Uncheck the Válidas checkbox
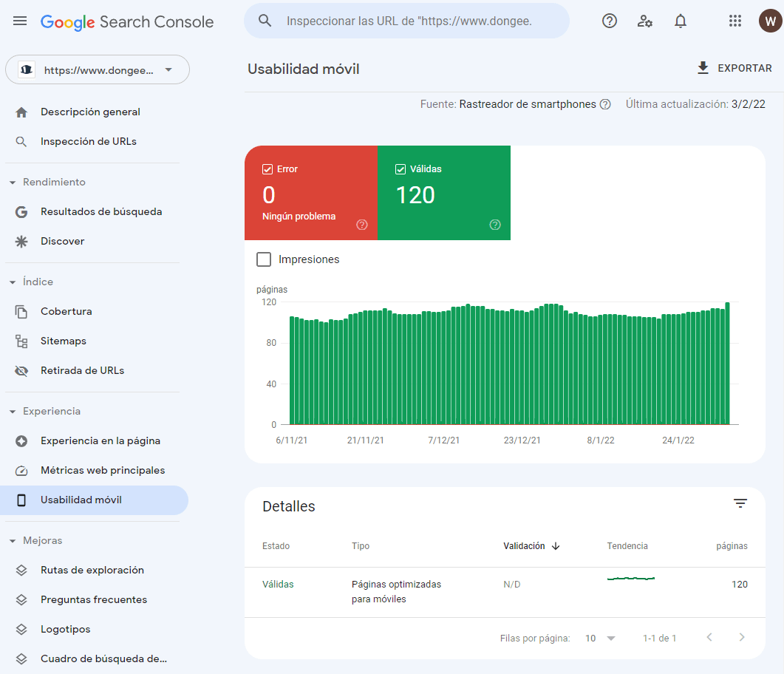 click(400, 169)
